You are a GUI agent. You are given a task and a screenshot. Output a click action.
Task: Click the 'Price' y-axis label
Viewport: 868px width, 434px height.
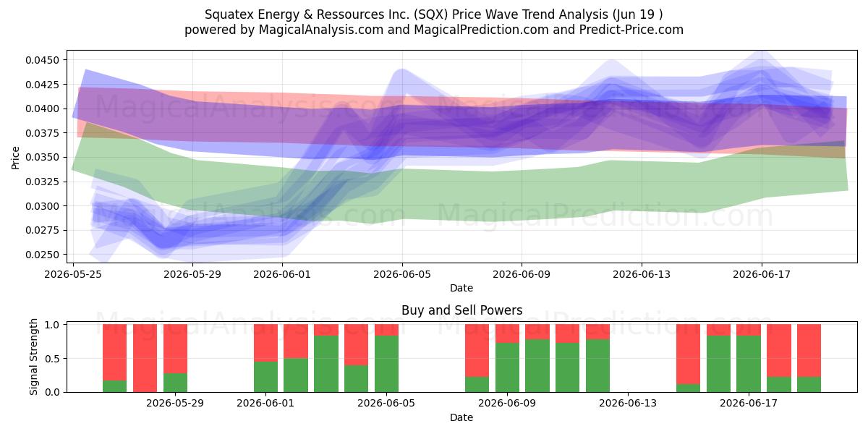point(16,156)
